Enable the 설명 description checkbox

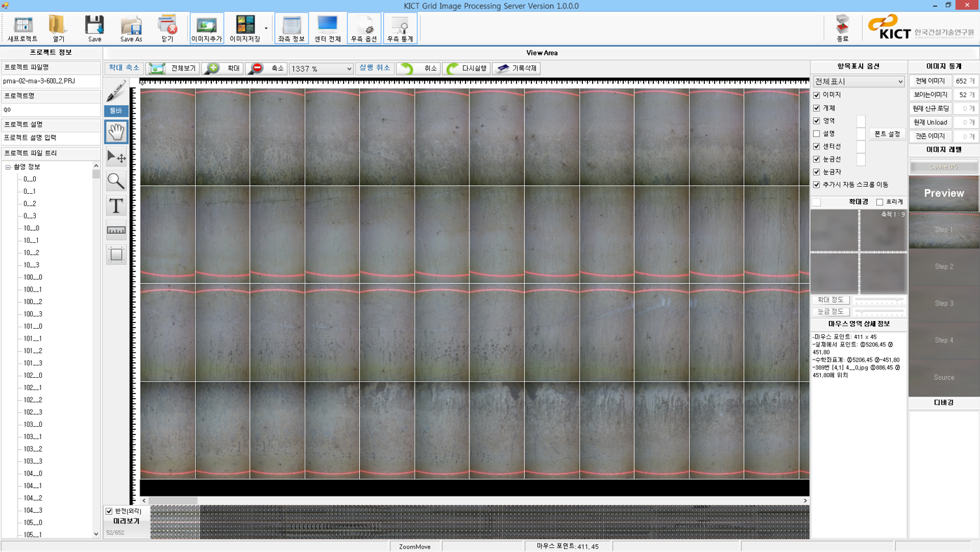(816, 134)
